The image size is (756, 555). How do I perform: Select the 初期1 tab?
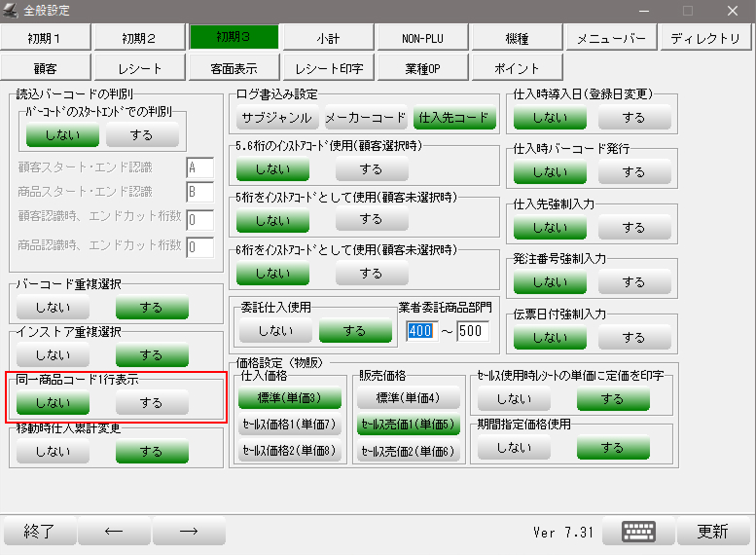pos(46,38)
